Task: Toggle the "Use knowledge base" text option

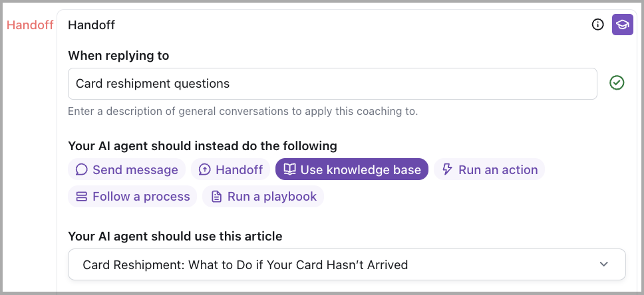Action: point(360,169)
